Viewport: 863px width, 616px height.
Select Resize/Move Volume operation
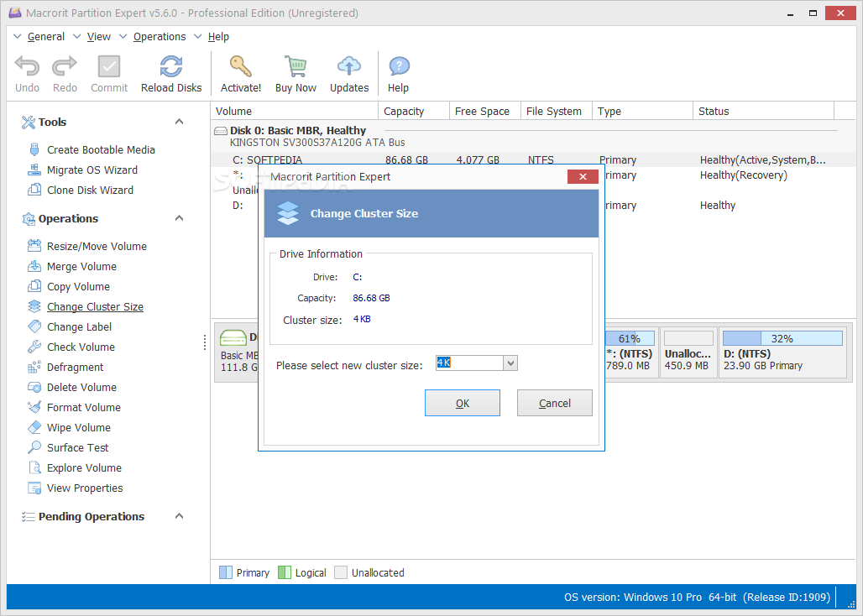(x=97, y=247)
